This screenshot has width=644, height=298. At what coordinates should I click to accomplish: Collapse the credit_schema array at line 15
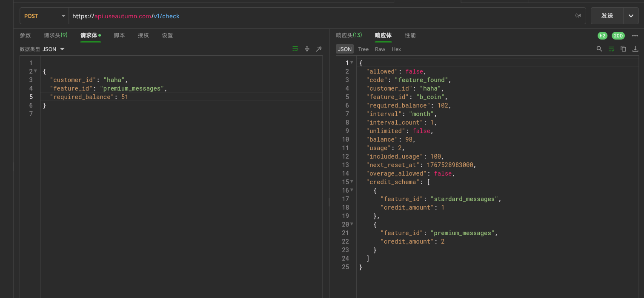click(x=352, y=182)
